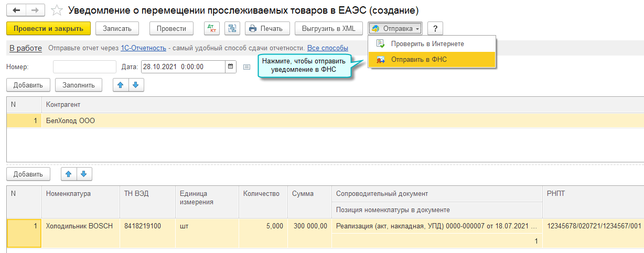Open the В работе status selector
Viewport: 644px width, 253px height.
point(26,48)
